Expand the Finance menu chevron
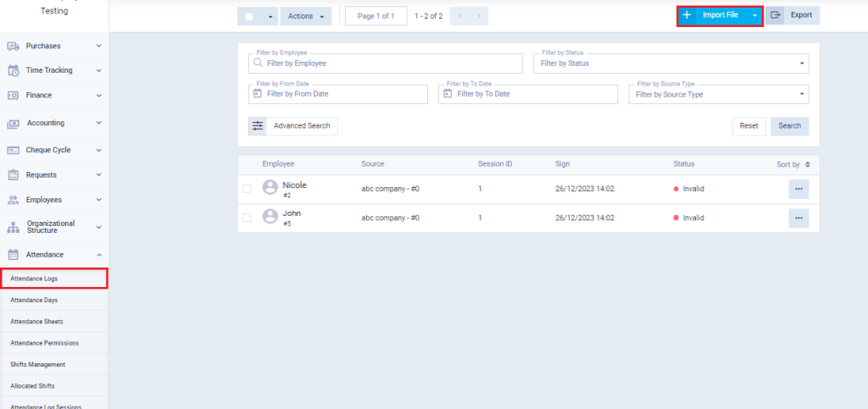The width and height of the screenshot is (868, 409). click(x=98, y=96)
